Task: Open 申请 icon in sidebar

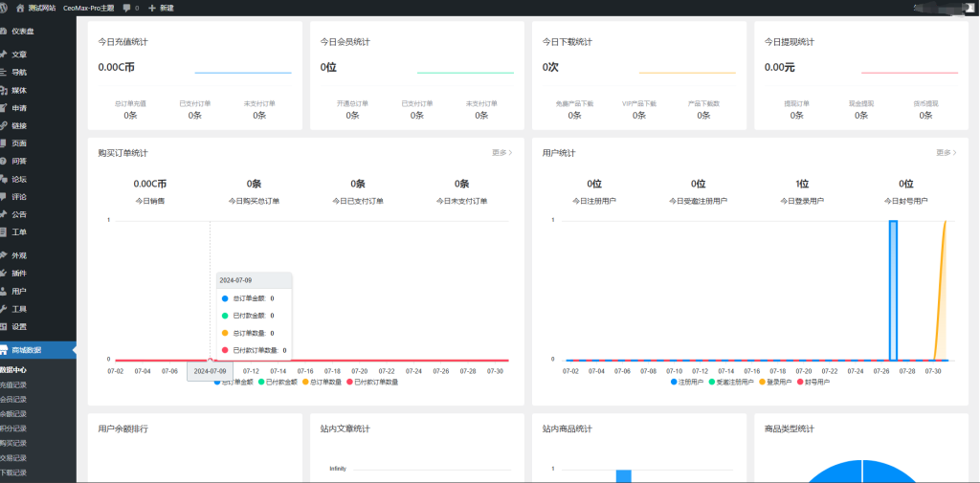Action: pyautogui.click(x=3, y=107)
